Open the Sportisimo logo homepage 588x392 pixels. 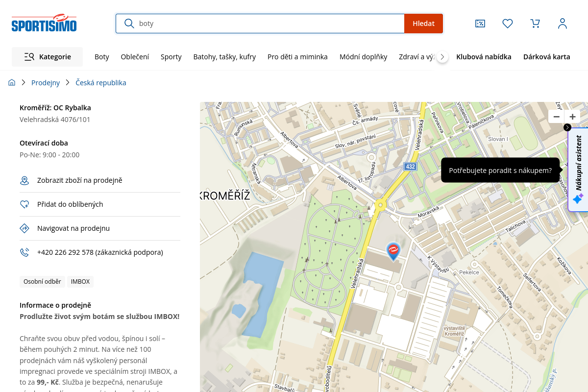click(x=44, y=23)
